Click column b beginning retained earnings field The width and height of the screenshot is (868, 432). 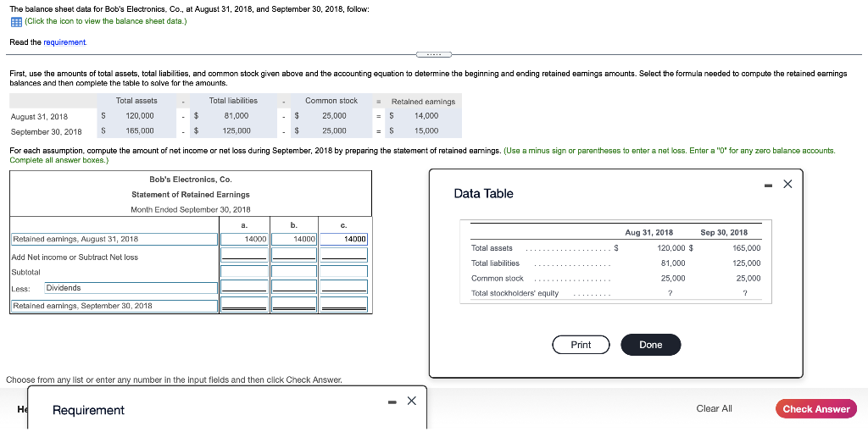pos(294,239)
